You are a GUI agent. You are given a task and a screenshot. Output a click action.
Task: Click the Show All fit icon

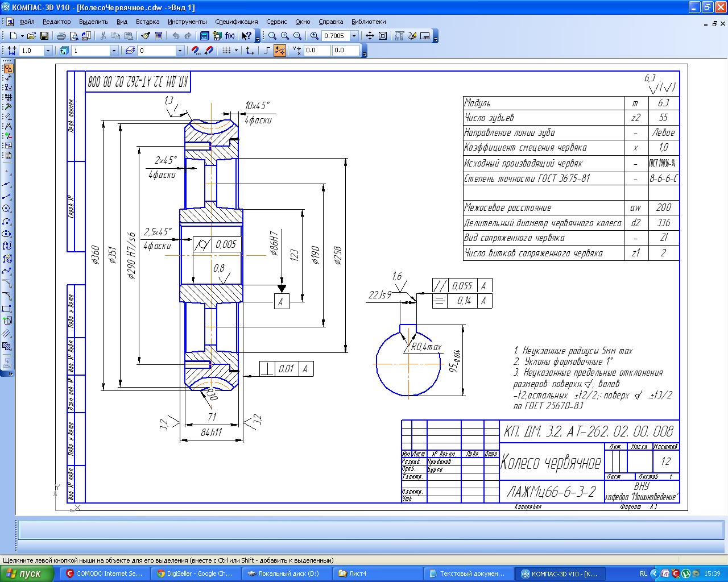click(383, 36)
